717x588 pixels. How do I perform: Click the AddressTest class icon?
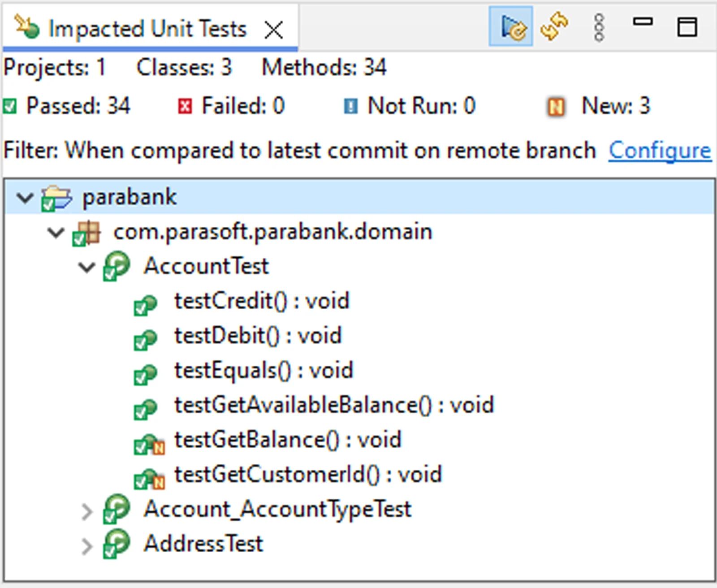[x=117, y=544]
